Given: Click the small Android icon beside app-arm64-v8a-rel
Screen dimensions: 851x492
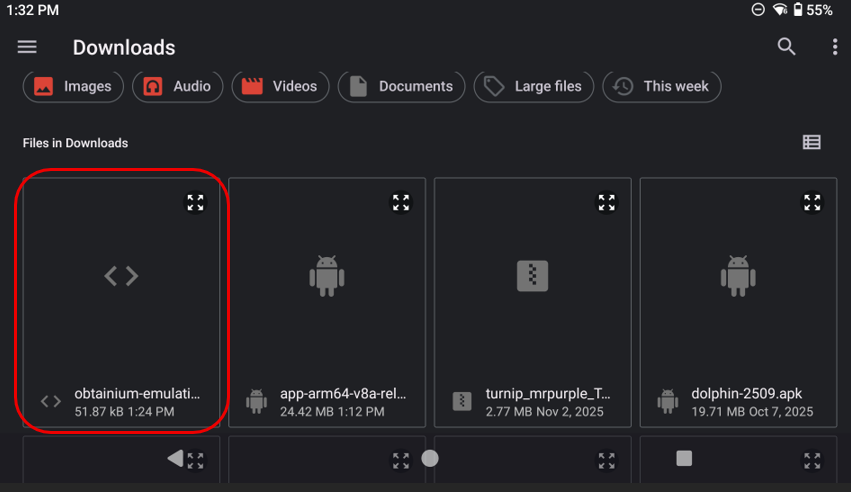Looking at the screenshot, I should pos(256,401).
